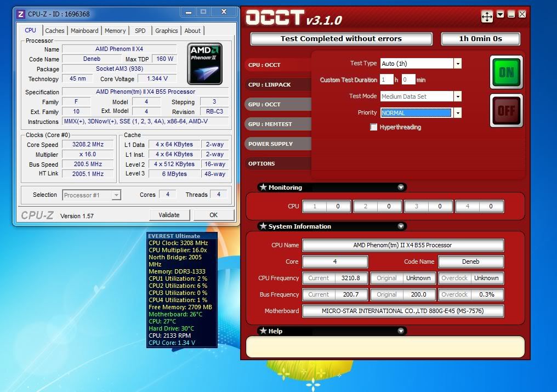Click the EVEREST Ultimate gadget title
The width and height of the screenshot is (557, 392).
(174, 236)
